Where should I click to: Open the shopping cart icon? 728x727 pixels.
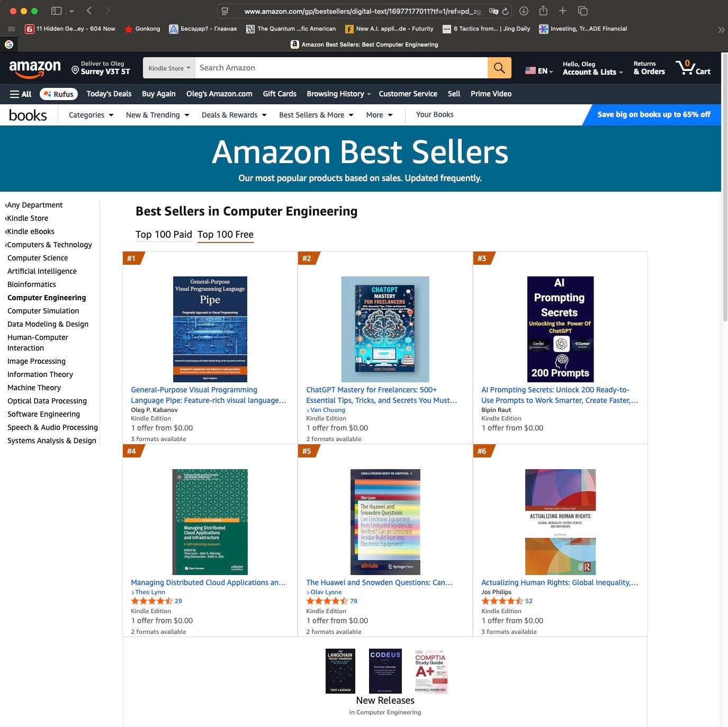pos(693,67)
